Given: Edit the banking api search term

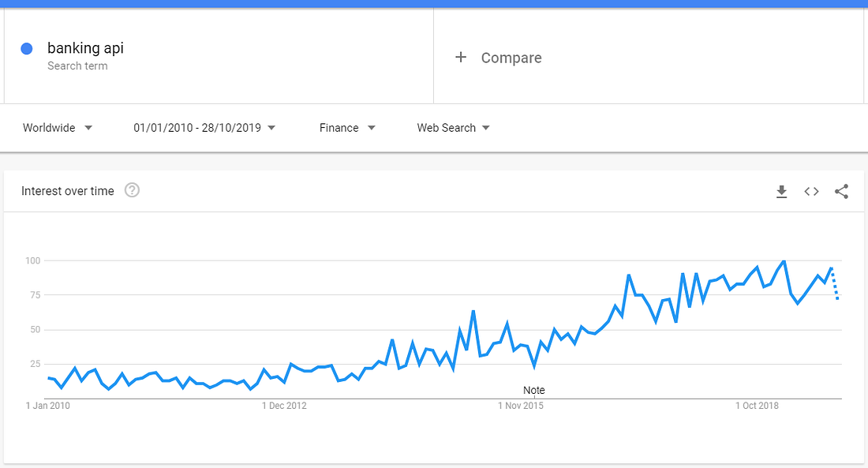Looking at the screenshot, I should (85, 48).
